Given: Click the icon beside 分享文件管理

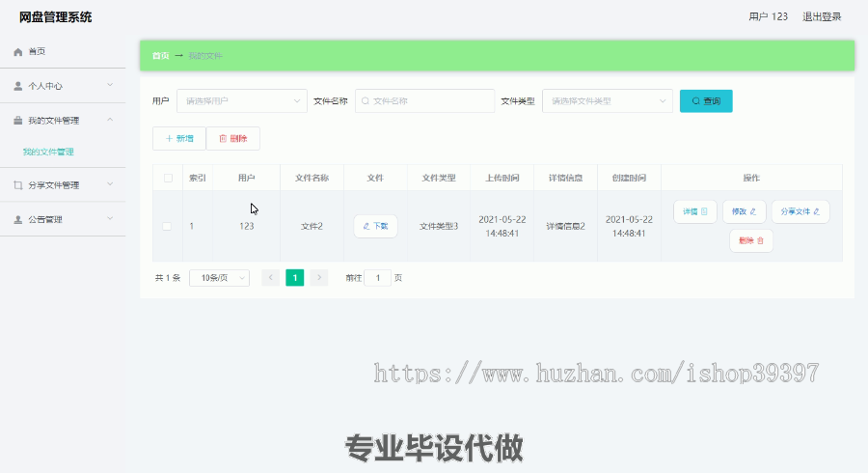Looking at the screenshot, I should (x=17, y=185).
